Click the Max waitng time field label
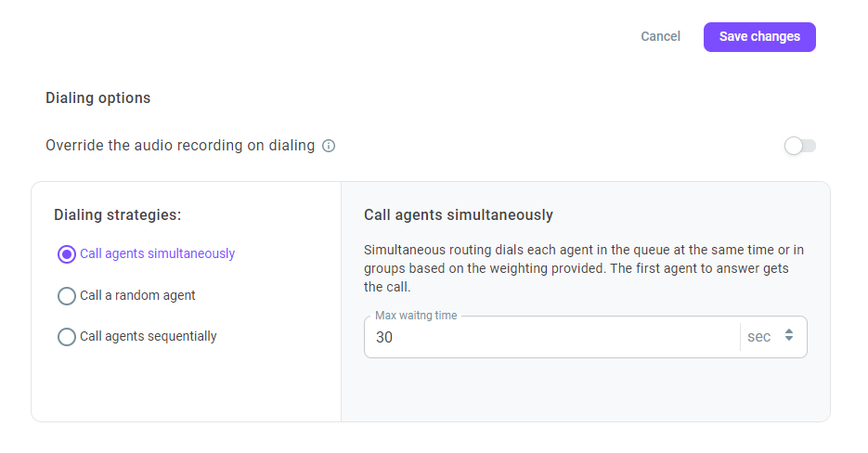This screenshot has height=453, width=868. coord(416,316)
